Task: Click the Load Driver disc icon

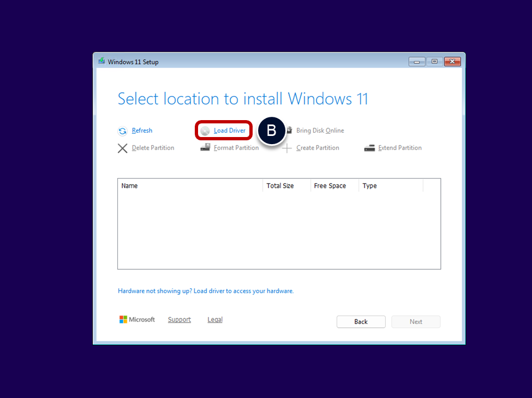Action: 205,131
